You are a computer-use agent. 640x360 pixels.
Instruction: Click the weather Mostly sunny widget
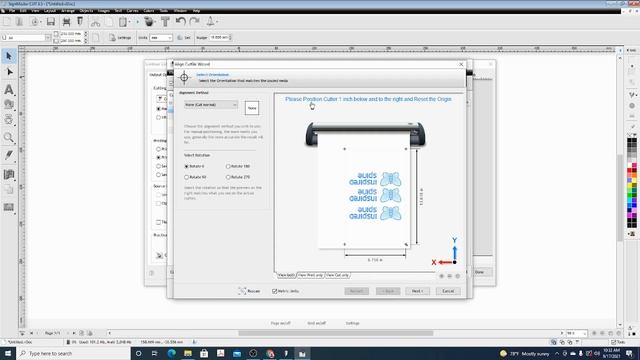tap(524, 353)
